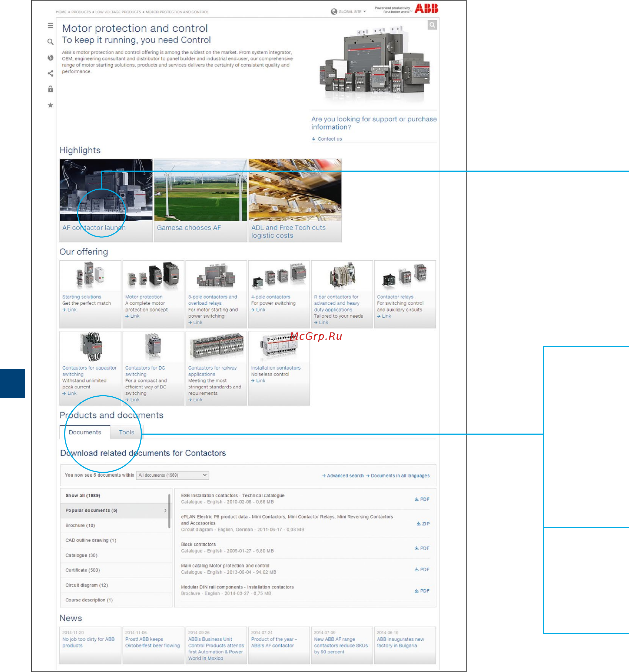Viewport: 629px width, 672px height.
Task: Open Documents in all languages link
Action: point(398,476)
